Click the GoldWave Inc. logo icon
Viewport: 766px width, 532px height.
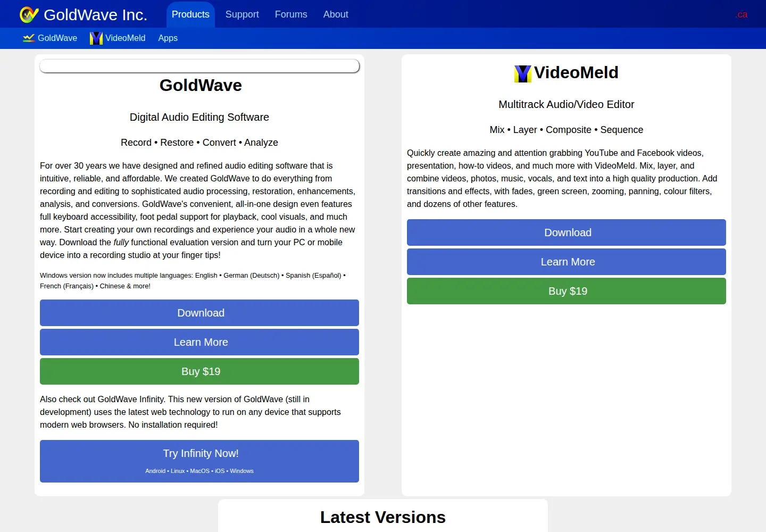pyautogui.click(x=29, y=14)
